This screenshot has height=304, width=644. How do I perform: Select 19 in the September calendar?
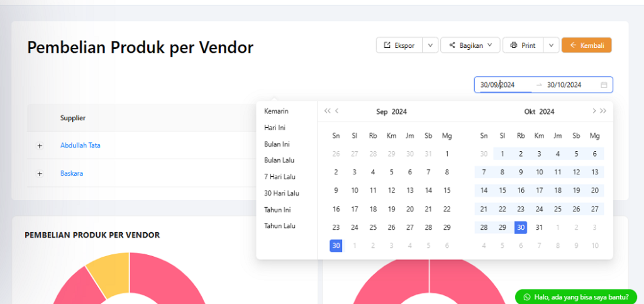pyautogui.click(x=391, y=209)
